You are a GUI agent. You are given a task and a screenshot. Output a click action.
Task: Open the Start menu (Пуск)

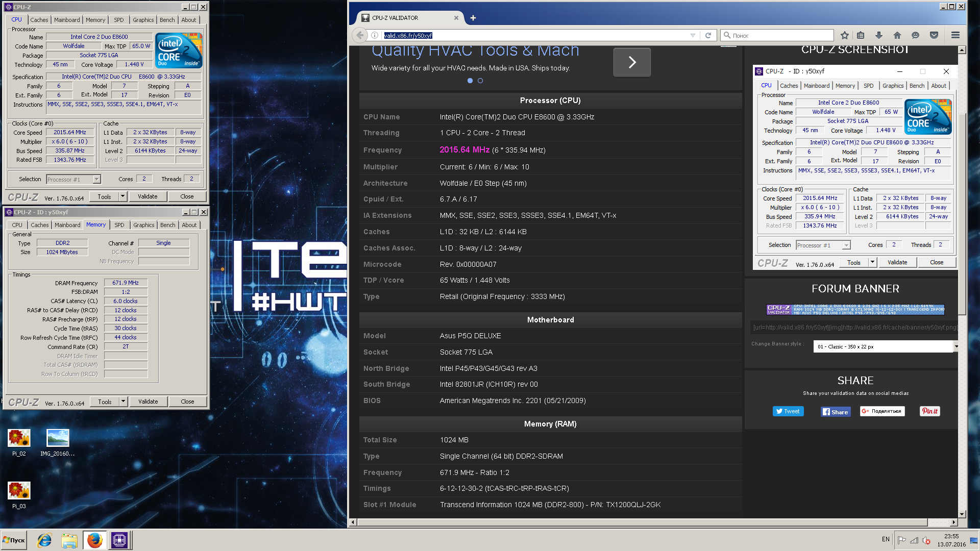[14, 540]
